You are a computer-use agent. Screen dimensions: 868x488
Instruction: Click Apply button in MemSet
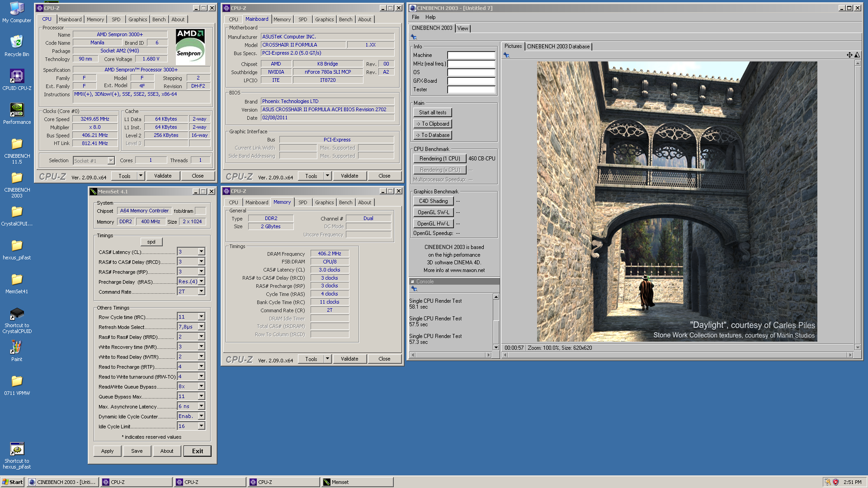pos(108,451)
